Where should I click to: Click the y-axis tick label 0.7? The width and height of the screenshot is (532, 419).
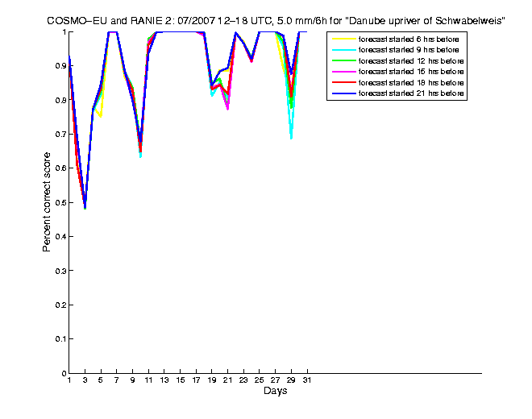[x=60, y=135]
